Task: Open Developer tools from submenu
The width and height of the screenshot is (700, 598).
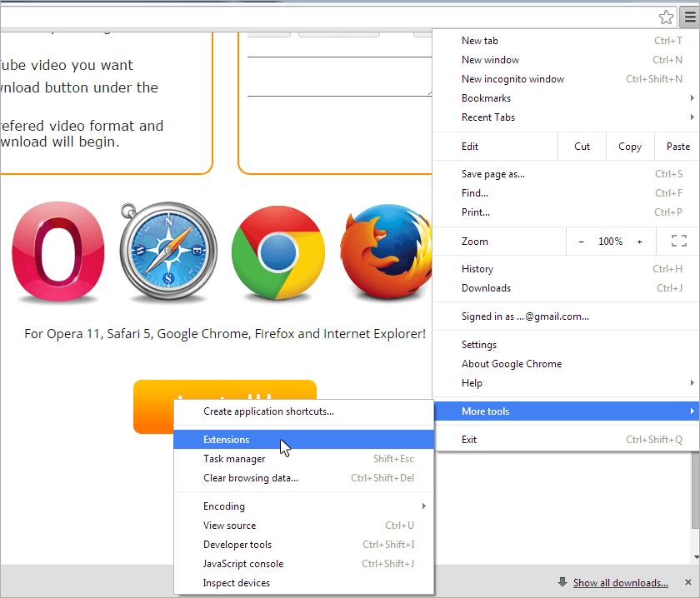Action: pyautogui.click(x=303, y=545)
